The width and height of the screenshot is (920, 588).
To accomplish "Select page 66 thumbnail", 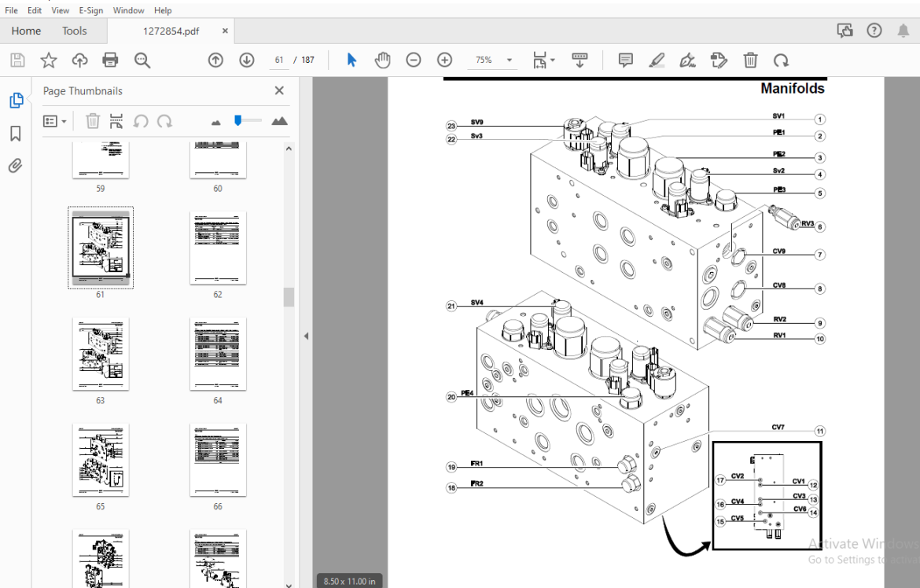I will [218, 460].
